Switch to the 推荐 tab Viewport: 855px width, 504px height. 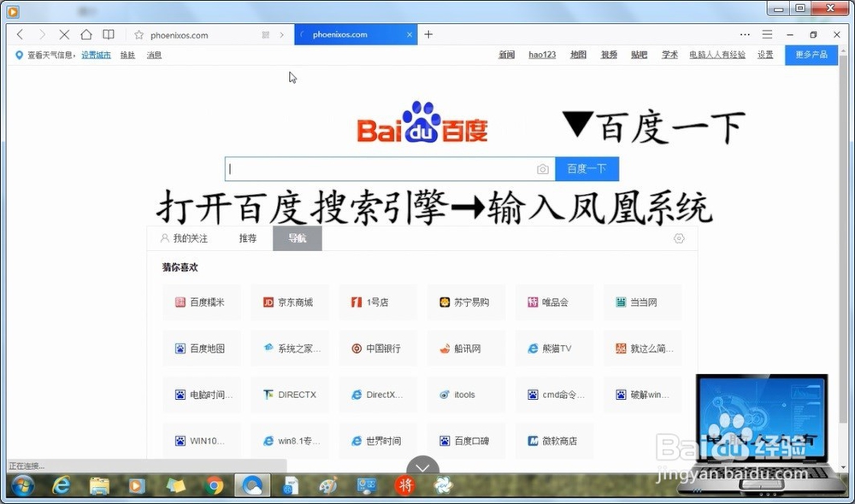coord(248,238)
